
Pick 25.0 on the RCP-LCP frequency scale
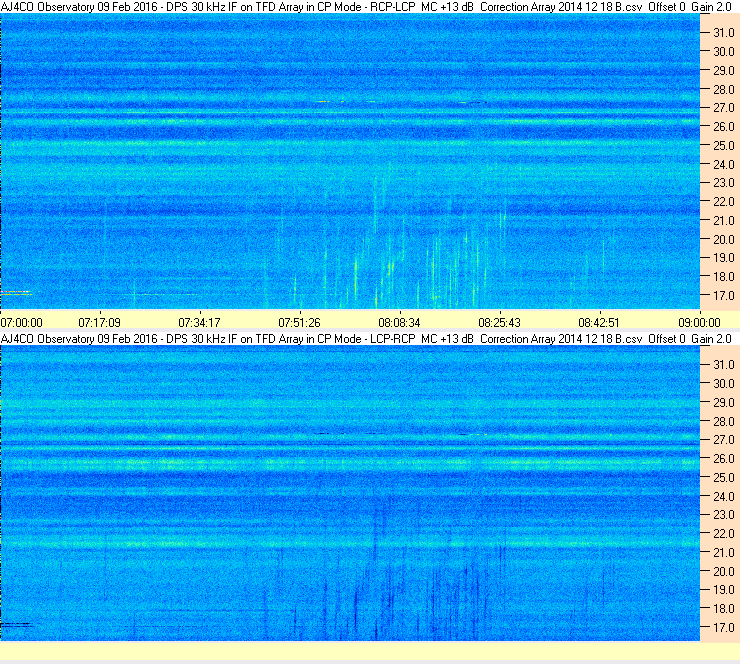coord(724,145)
